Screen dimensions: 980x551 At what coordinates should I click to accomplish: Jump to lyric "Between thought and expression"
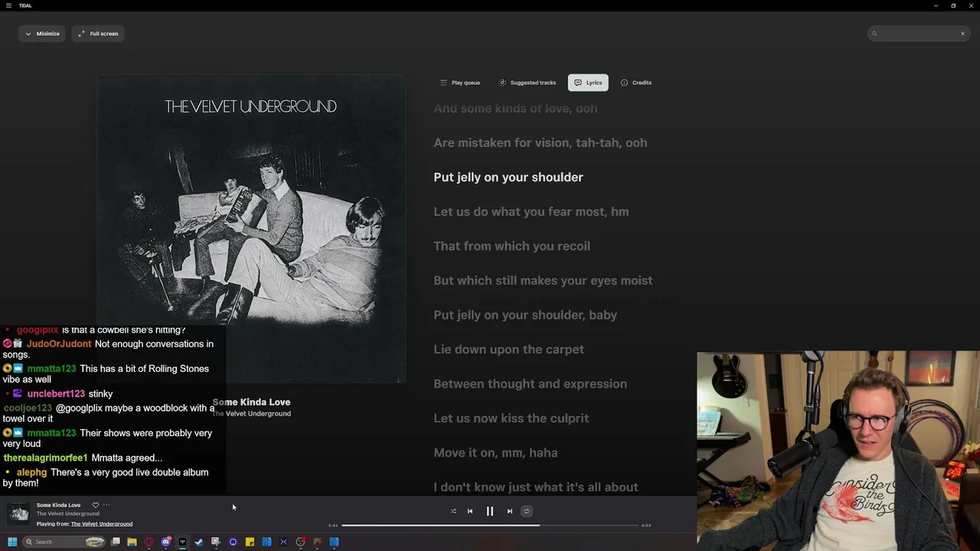tap(530, 384)
